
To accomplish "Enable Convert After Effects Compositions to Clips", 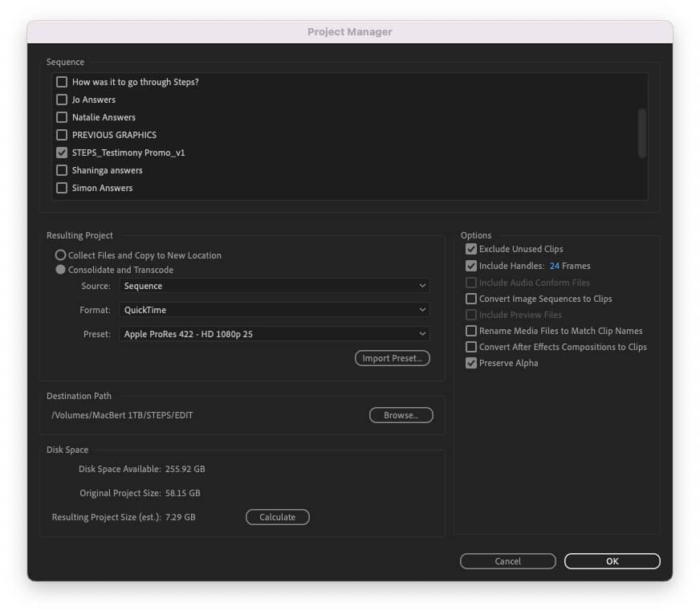I will pos(471,347).
